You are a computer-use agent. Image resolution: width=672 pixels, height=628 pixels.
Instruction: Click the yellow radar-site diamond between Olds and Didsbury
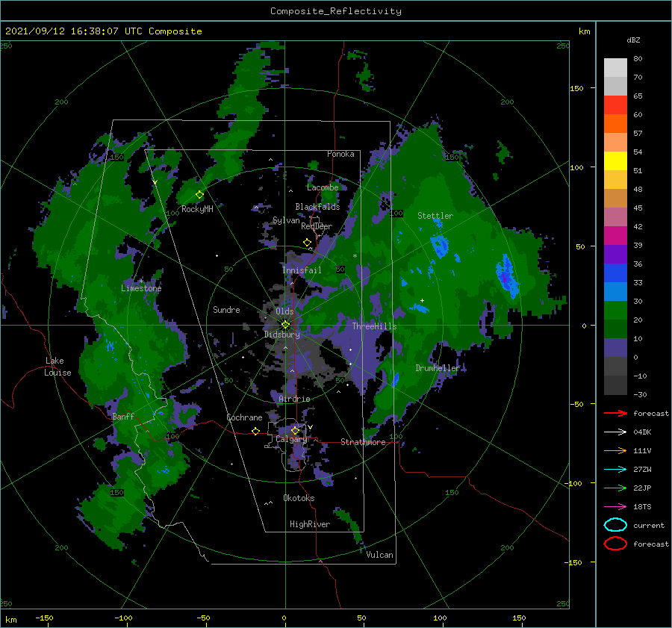[x=285, y=325]
